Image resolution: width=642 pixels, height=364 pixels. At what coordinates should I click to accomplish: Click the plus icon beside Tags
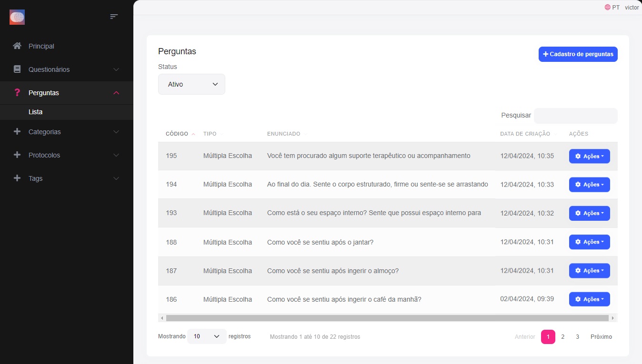click(x=17, y=178)
